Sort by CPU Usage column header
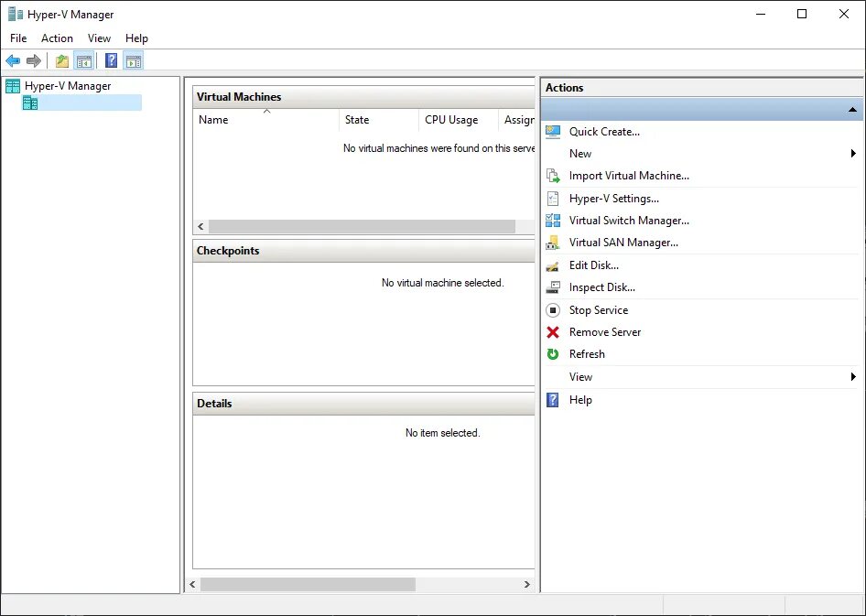This screenshot has width=866, height=616. [459, 120]
